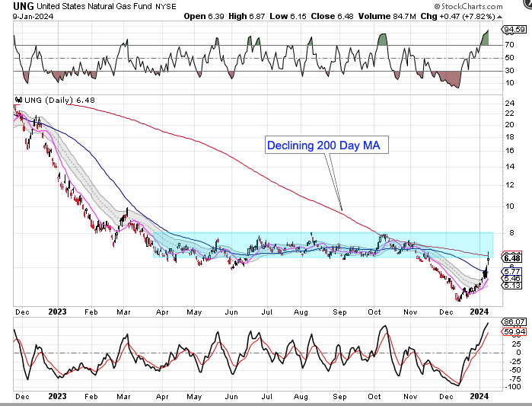Click the green overbought RSI peak at far right
This screenshot has height=406, width=532.
point(484,37)
